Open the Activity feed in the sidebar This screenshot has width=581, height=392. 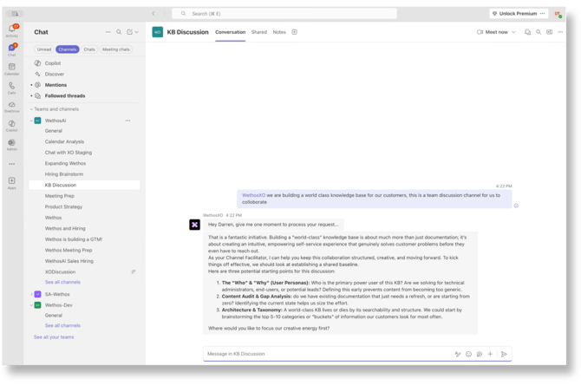pyautogui.click(x=12, y=29)
